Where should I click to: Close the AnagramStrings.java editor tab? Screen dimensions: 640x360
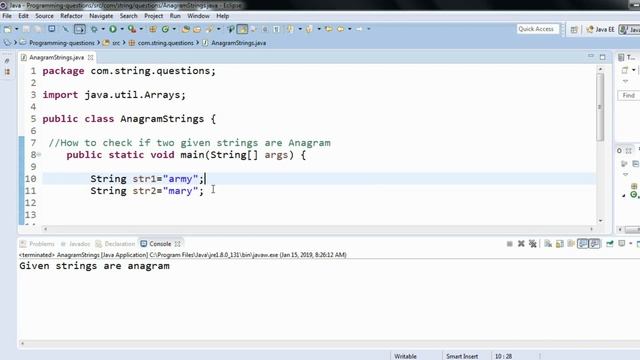coord(91,58)
